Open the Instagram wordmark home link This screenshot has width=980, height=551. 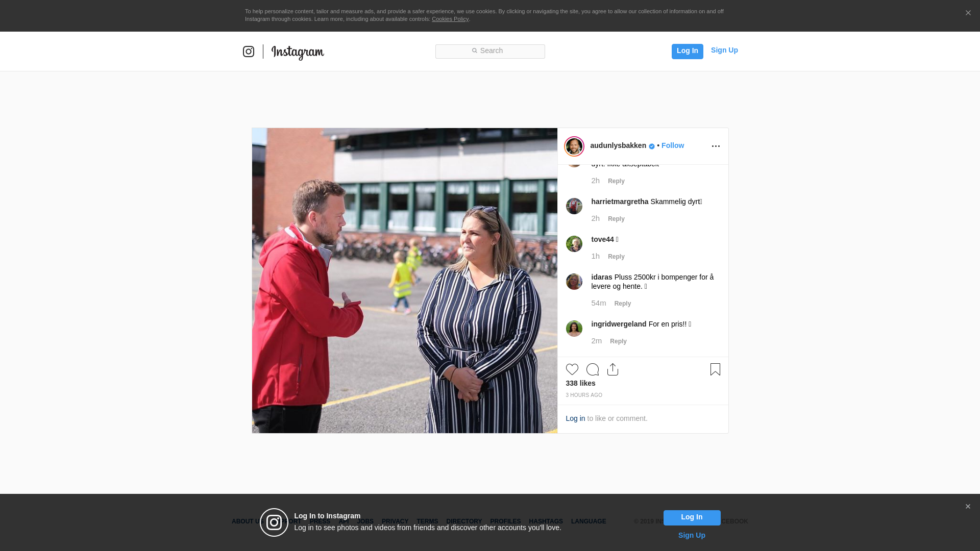[x=298, y=53]
